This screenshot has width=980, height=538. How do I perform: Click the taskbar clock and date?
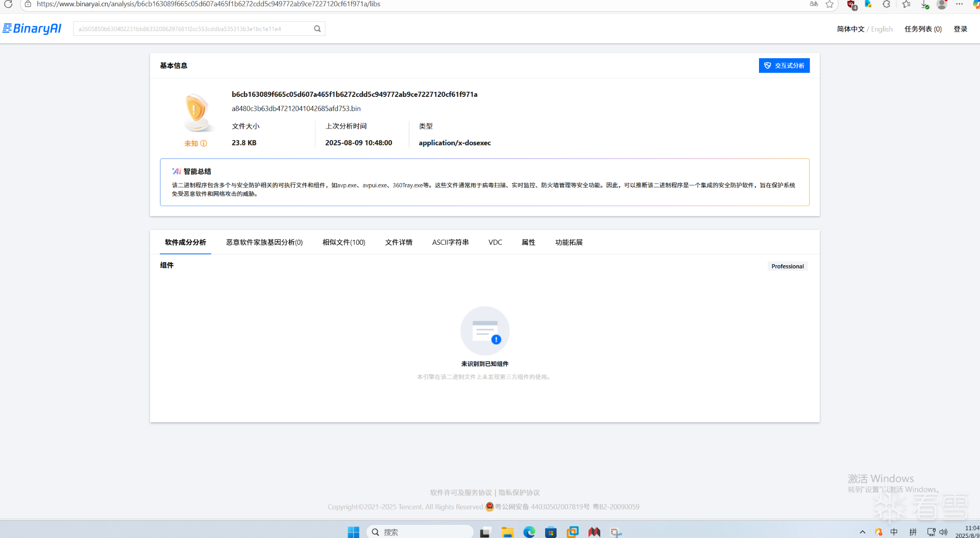point(968,532)
